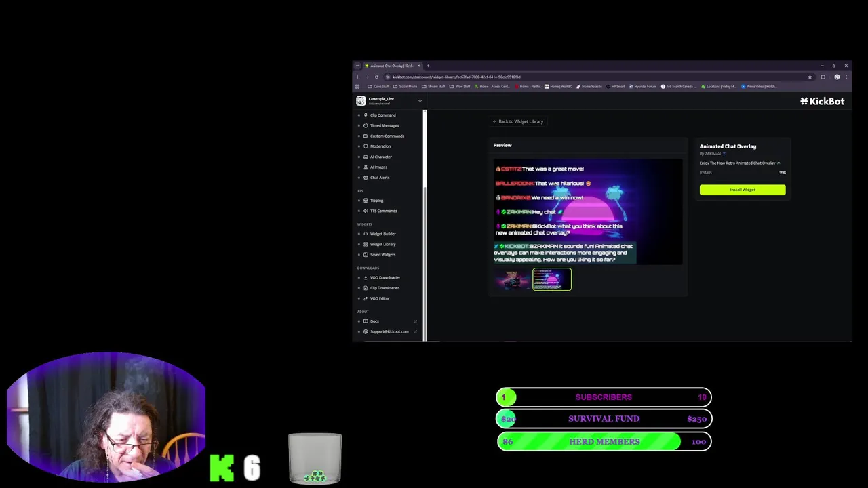Open the Wow Stuff bookmark folder
Image resolution: width=868 pixels, height=488 pixels.
tap(460, 87)
